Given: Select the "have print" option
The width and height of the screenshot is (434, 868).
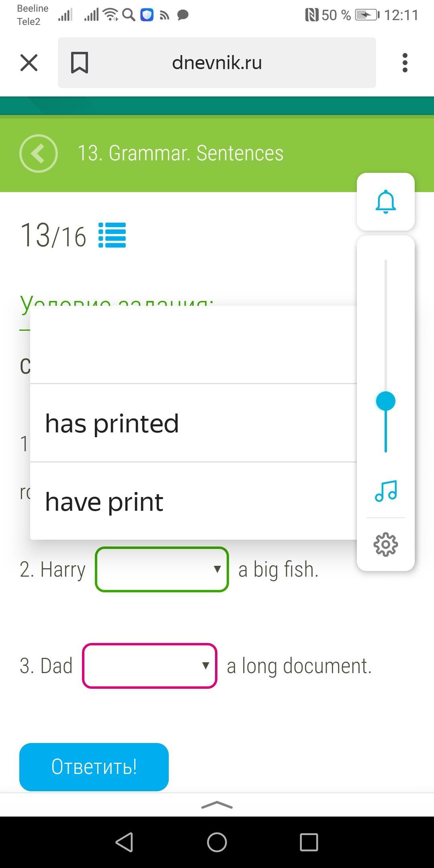Looking at the screenshot, I should pyautogui.click(x=193, y=501).
